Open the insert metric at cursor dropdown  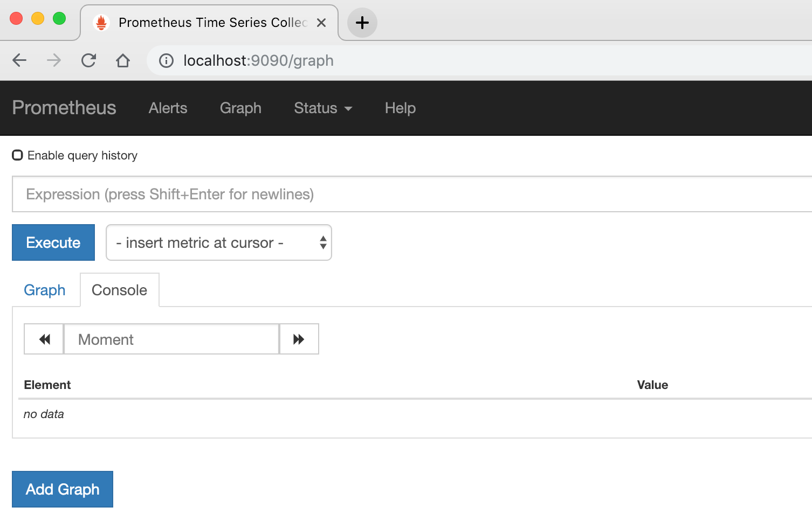tap(218, 242)
